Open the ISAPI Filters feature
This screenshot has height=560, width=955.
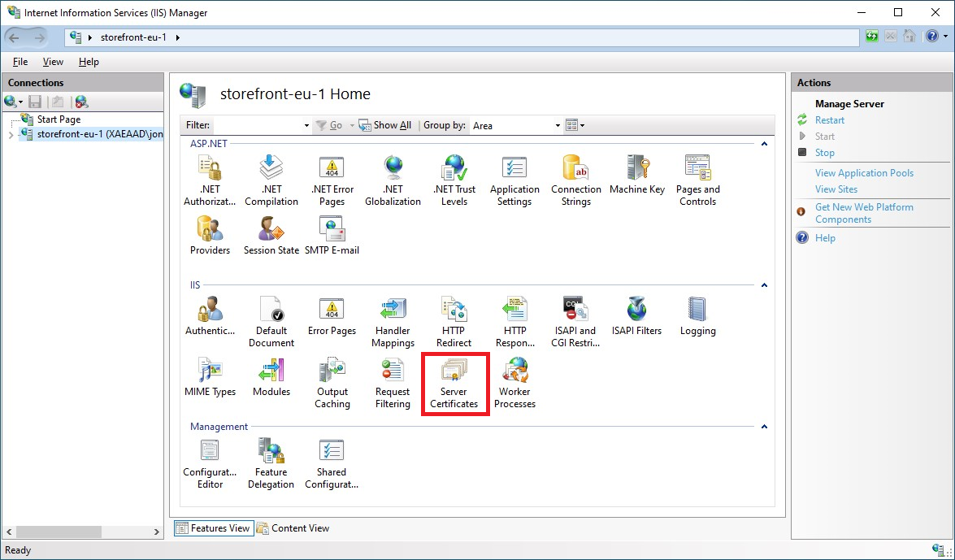pyautogui.click(x=636, y=315)
